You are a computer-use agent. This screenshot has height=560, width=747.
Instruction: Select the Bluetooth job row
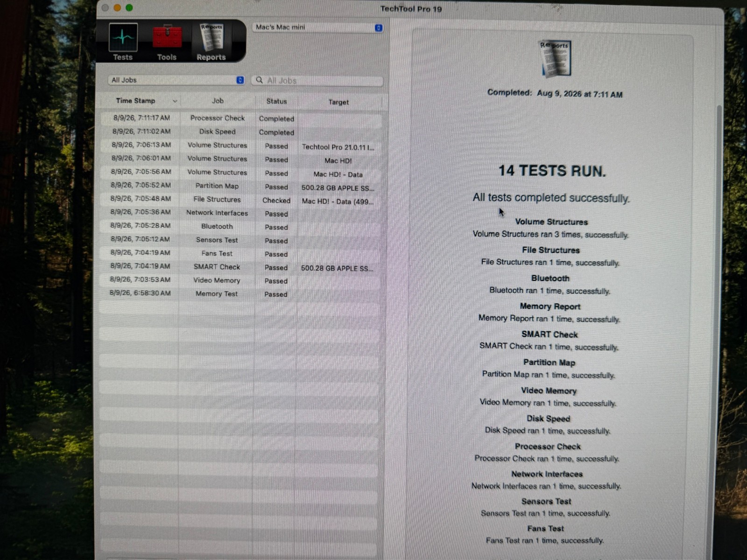click(241, 227)
